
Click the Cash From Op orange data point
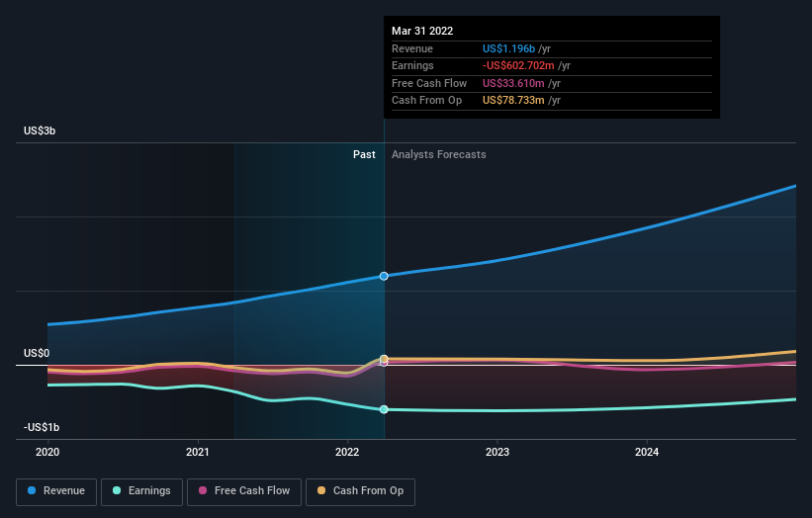tap(384, 359)
